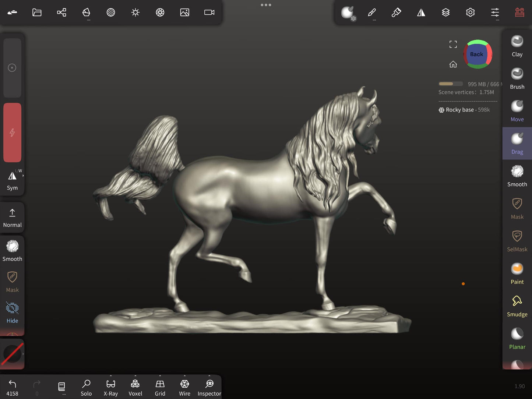Select the SelMask tool
532x399 pixels.
517,241
